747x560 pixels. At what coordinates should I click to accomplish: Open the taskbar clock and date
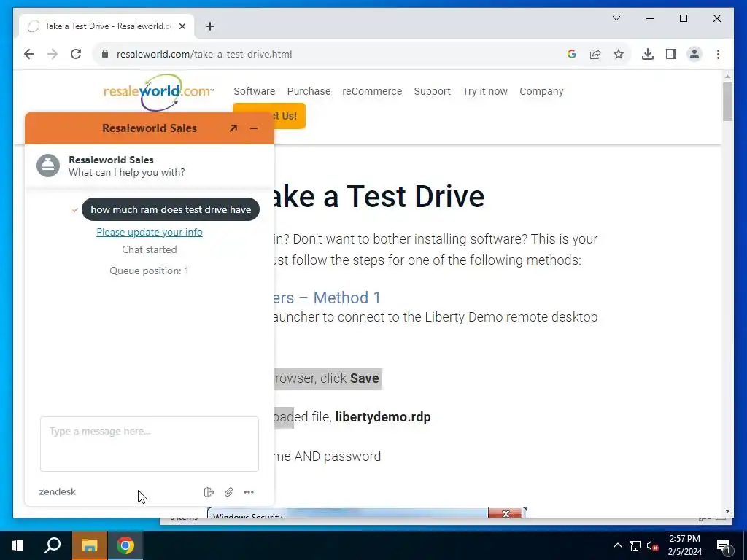[684, 545]
